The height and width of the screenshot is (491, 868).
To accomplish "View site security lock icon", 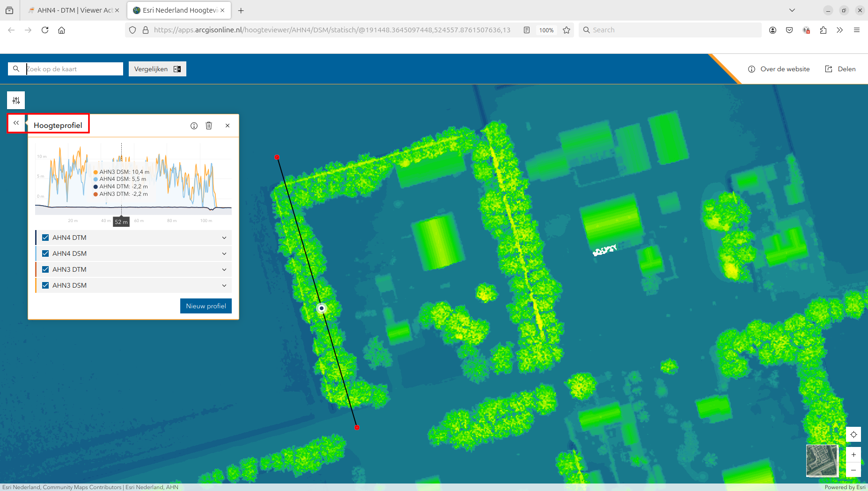I will (146, 30).
